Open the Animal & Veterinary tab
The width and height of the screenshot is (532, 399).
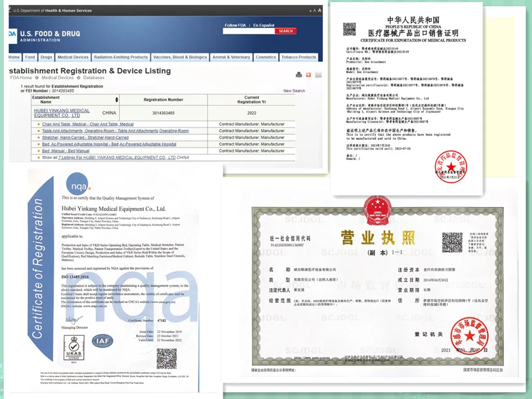pos(231,57)
